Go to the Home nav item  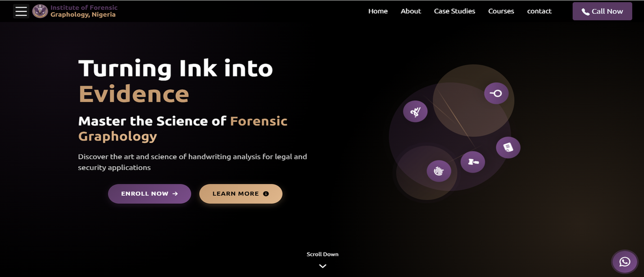[x=378, y=11]
